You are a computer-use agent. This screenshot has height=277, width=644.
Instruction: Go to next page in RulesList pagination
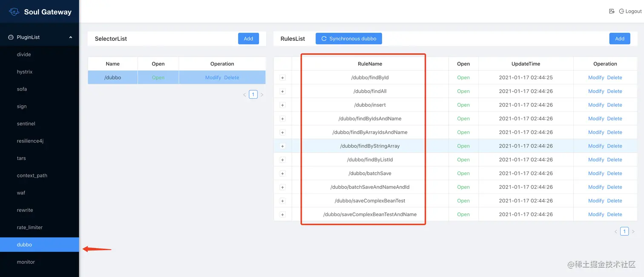(x=633, y=232)
